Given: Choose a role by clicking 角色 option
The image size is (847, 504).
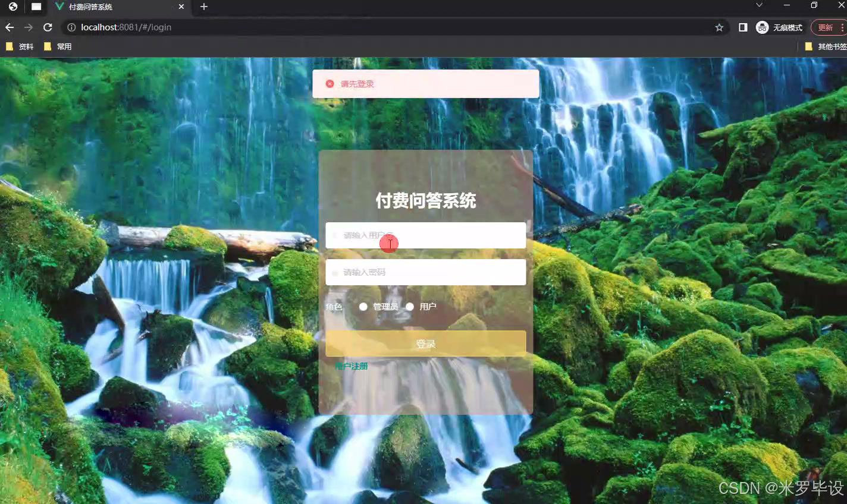Looking at the screenshot, I should click(334, 307).
